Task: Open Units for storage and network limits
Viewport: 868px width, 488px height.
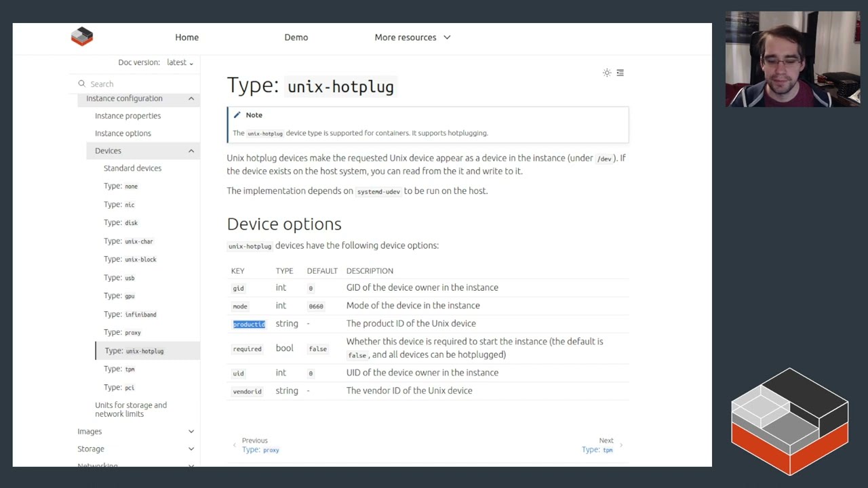Action: click(131, 409)
